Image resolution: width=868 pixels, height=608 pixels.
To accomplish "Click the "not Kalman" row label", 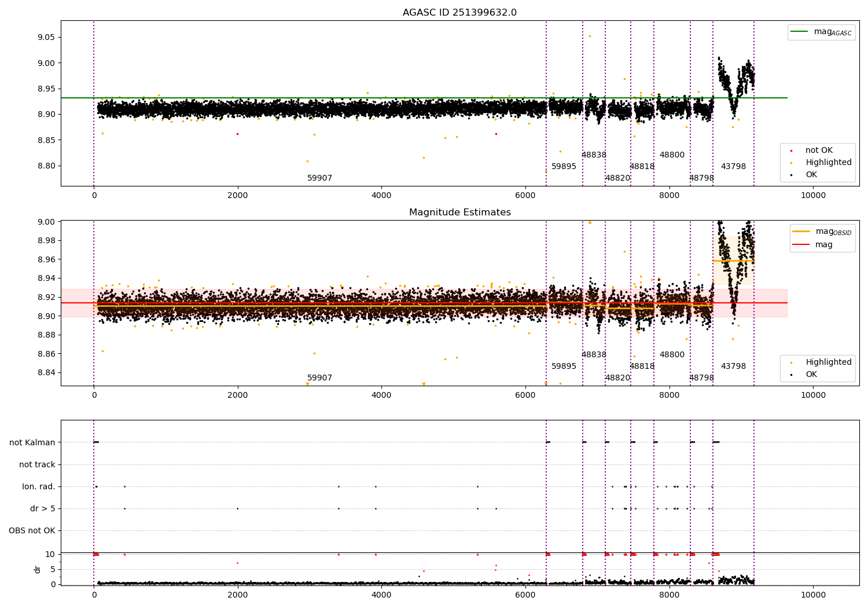I will click(32, 443).
